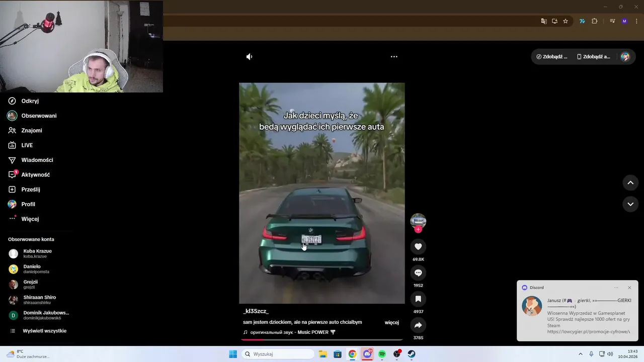Mute the TikTok video sound
The image size is (644, 362).
click(249, 57)
